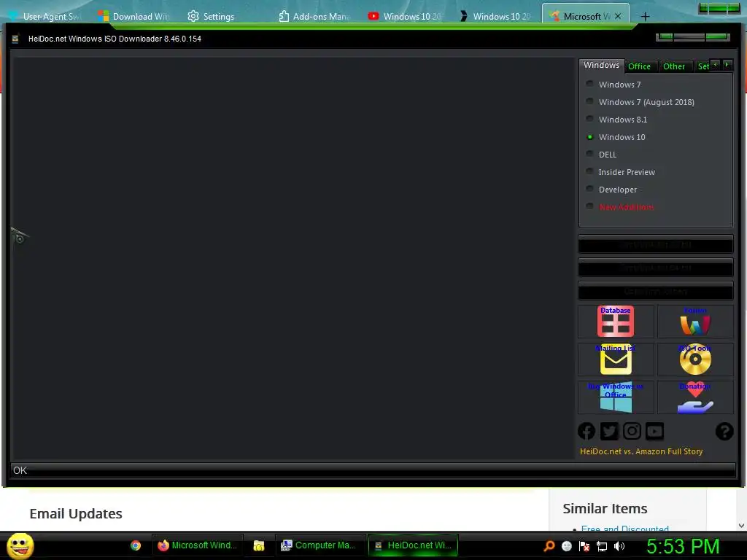Click the 5:53 PM clock

(x=683, y=546)
